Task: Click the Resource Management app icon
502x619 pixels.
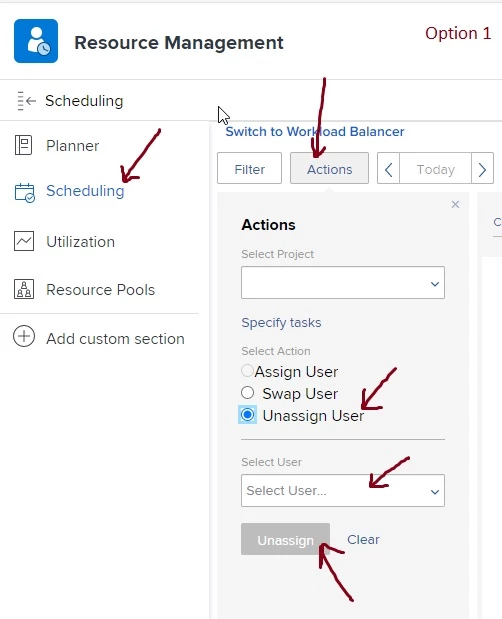Action: pyautogui.click(x=36, y=41)
